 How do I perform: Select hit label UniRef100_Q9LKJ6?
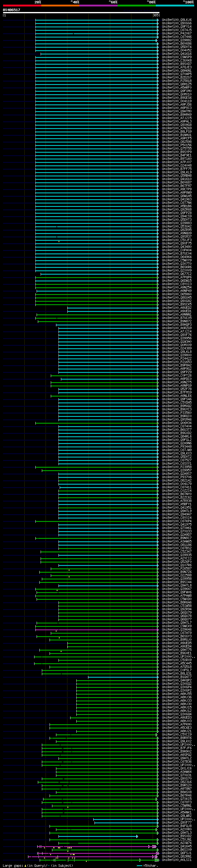point(177,20)
